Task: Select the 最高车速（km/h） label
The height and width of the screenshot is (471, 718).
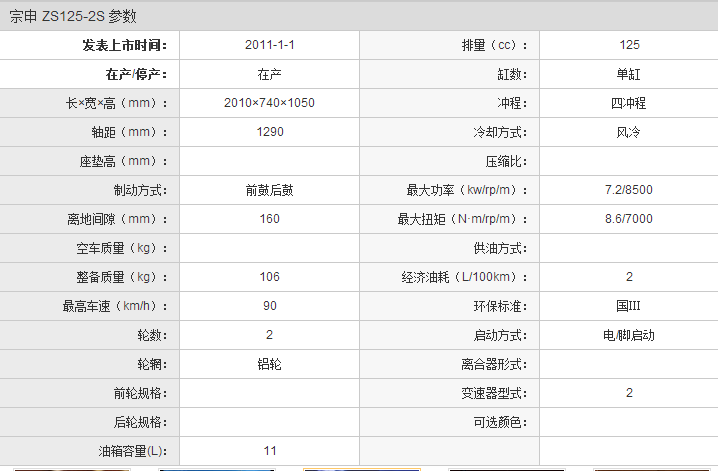Action: click(x=115, y=306)
